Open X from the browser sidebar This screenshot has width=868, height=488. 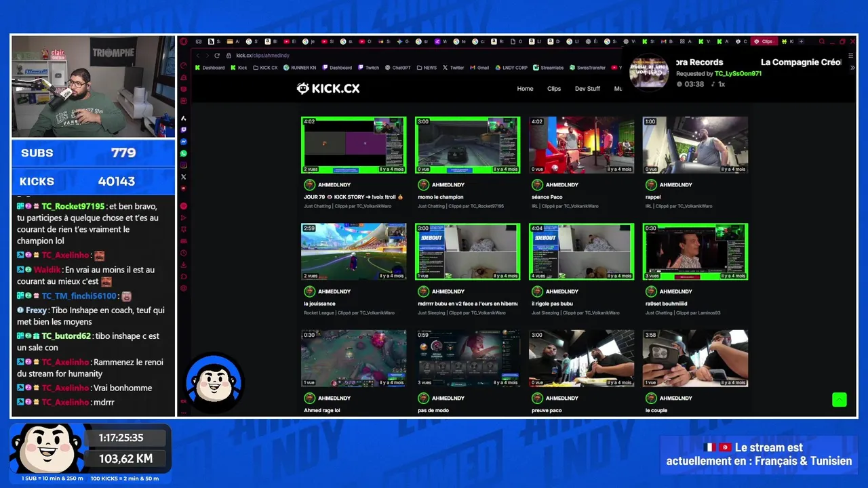click(184, 177)
